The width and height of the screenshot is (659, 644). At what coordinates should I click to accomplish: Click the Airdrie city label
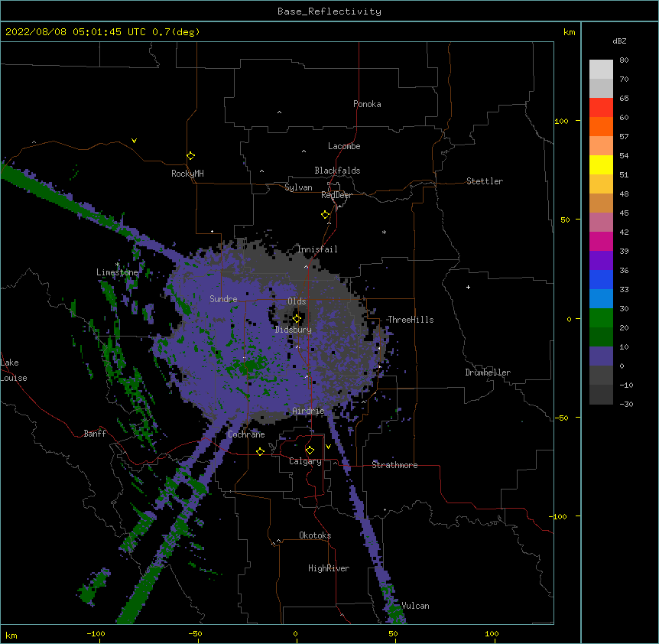309,411
